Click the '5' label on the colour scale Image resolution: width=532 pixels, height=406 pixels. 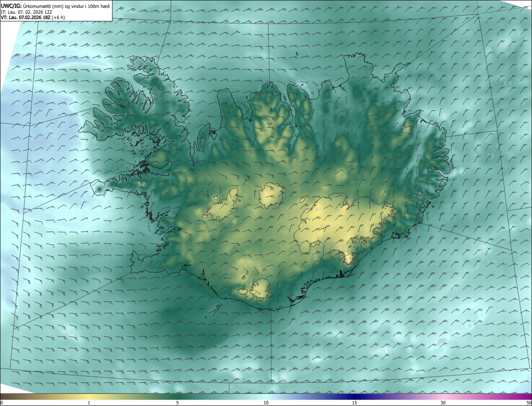point(177,403)
